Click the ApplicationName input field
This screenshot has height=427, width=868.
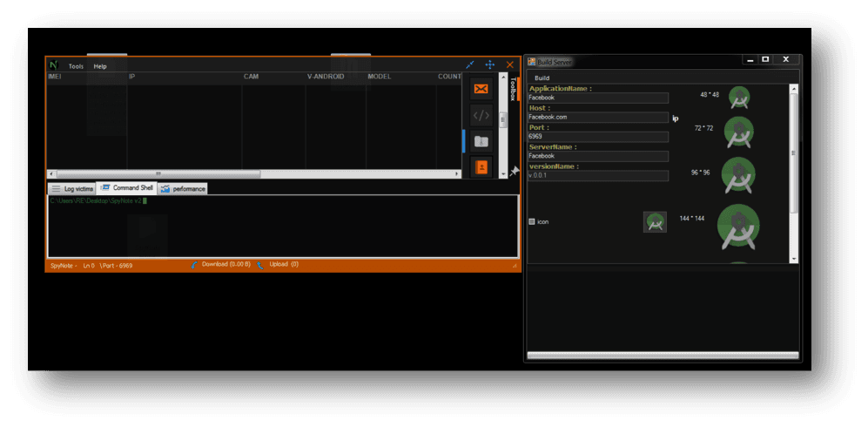598,98
